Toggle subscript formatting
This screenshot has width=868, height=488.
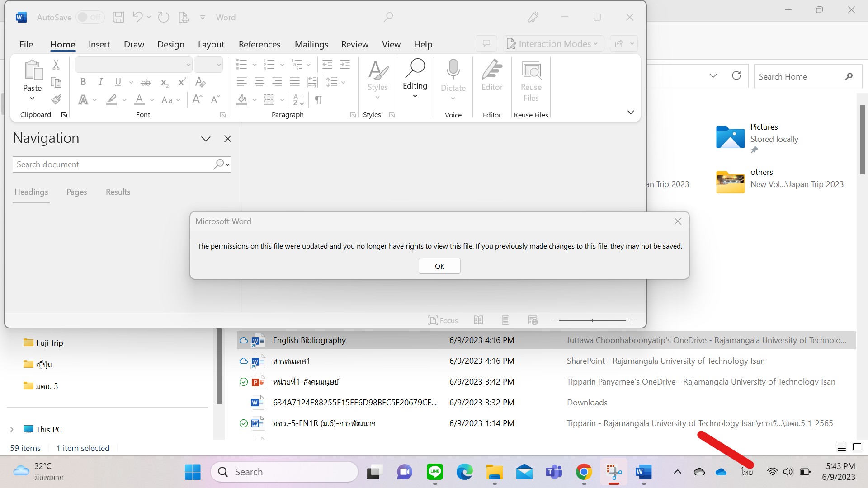coord(164,83)
